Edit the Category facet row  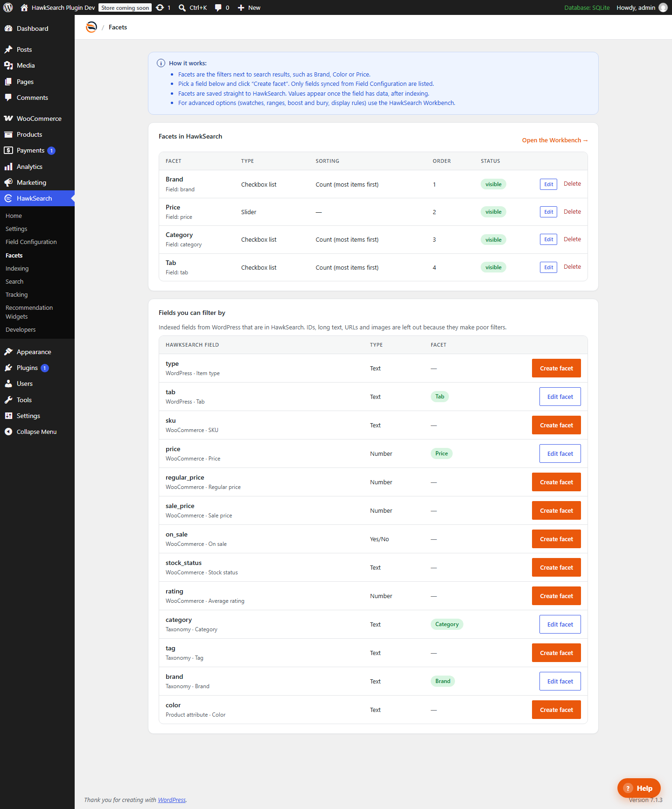[x=548, y=240]
